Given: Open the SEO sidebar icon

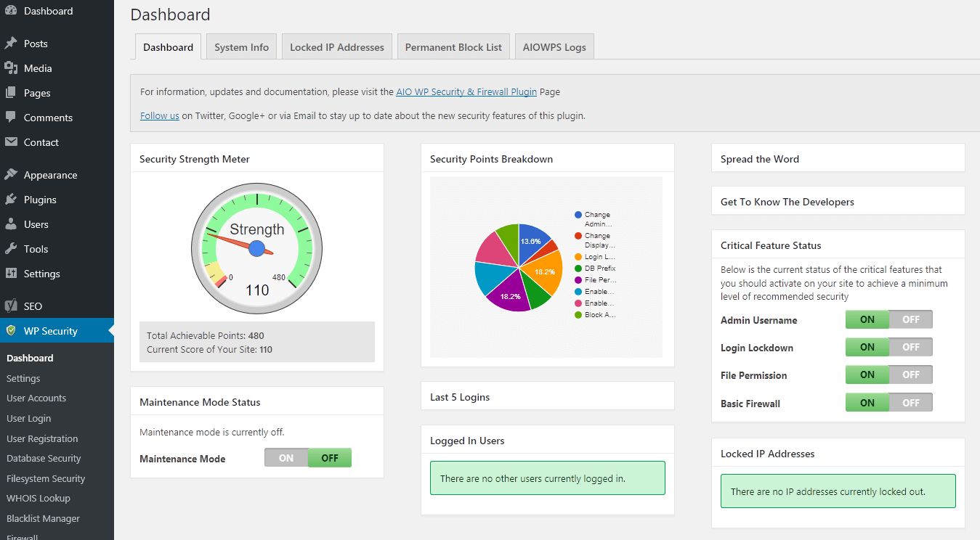Looking at the screenshot, I should point(12,306).
